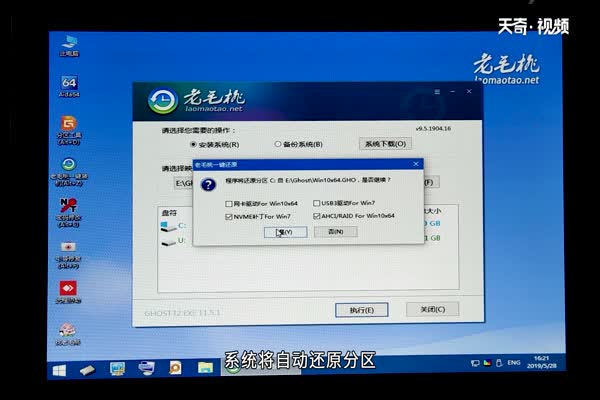Uncheck the AHCI/RAID For Win10x64 checkbox

pos(316,216)
